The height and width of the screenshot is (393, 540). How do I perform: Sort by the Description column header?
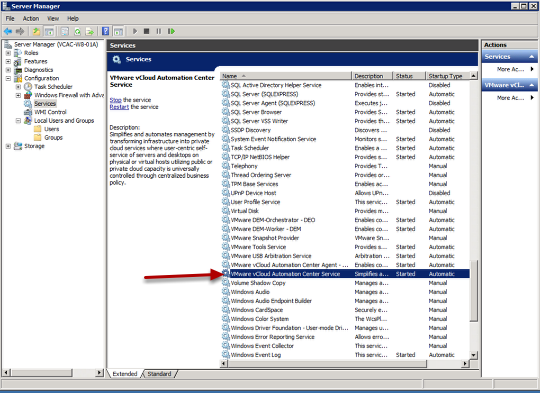coord(372,76)
